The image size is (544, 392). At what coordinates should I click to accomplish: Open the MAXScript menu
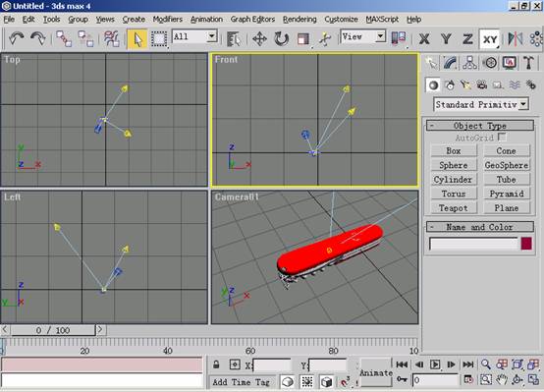point(382,19)
